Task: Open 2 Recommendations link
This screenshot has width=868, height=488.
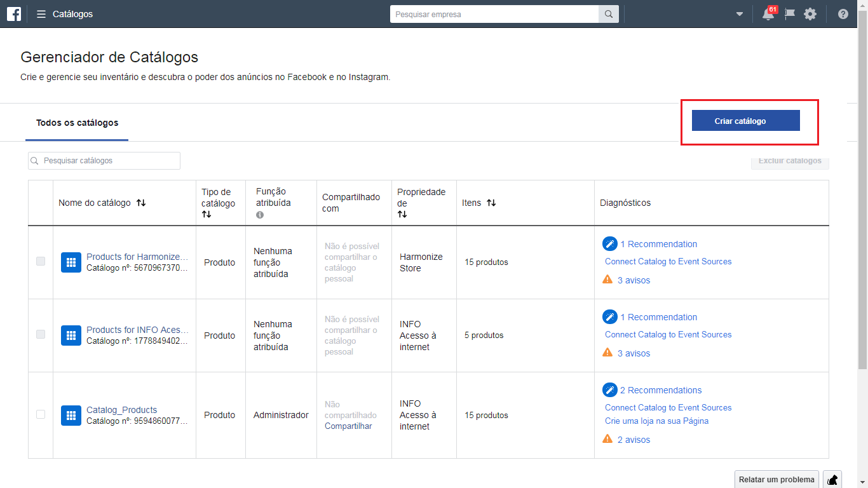Action: point(661,390)
